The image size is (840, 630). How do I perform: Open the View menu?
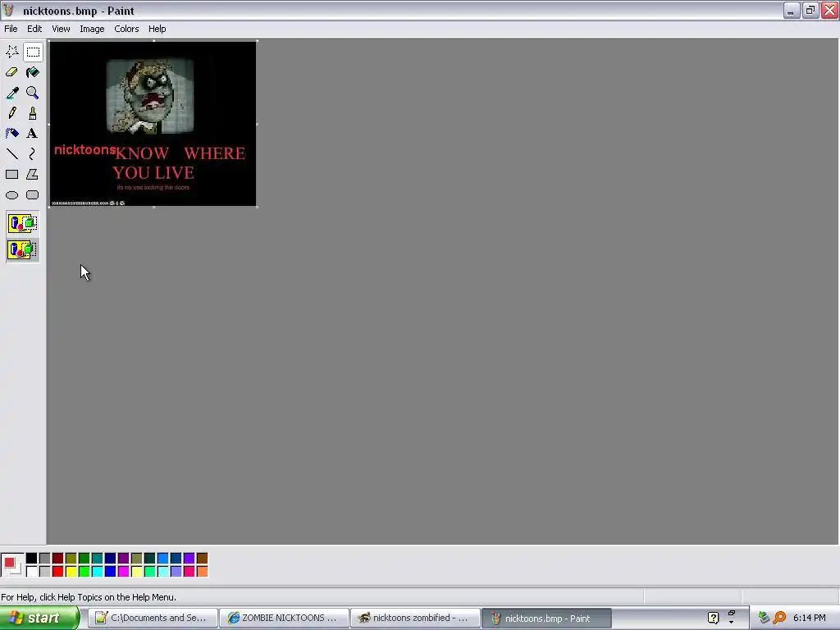61,29
